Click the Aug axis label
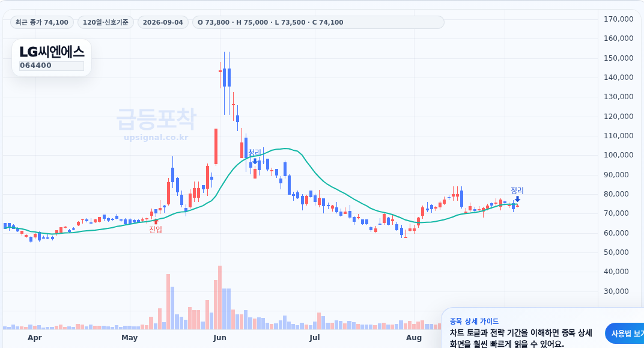The height and width of the screenshot is (348, 644). (413, 338)
